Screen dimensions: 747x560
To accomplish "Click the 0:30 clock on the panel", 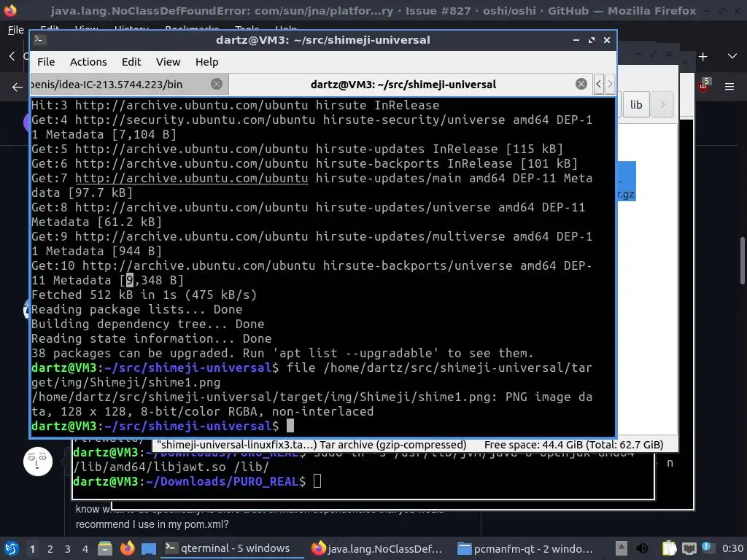I will click(732, 548).
